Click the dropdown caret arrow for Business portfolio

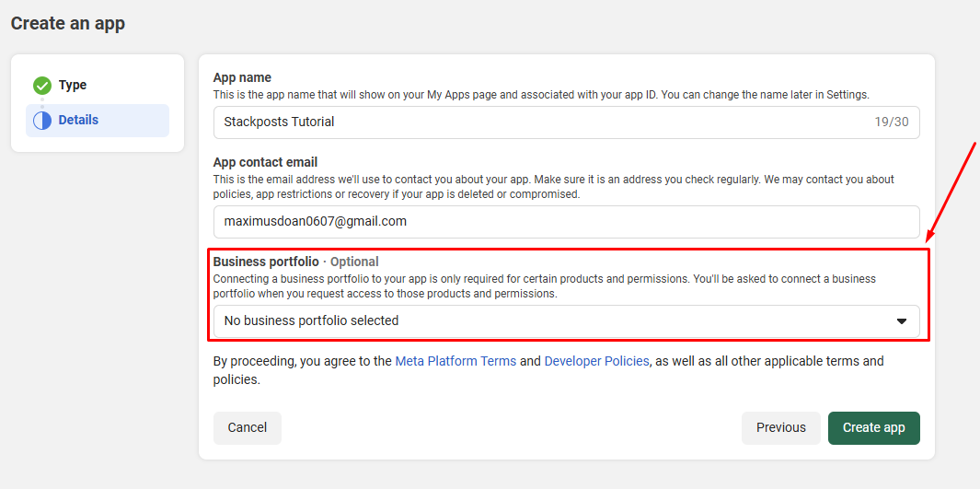click(x=902, y=321)
